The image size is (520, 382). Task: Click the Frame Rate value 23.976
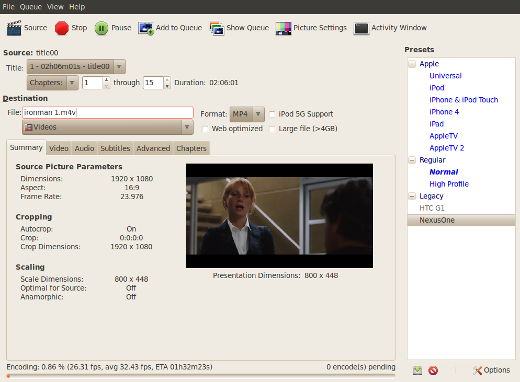pyautogui.click(x=132, y=197)
